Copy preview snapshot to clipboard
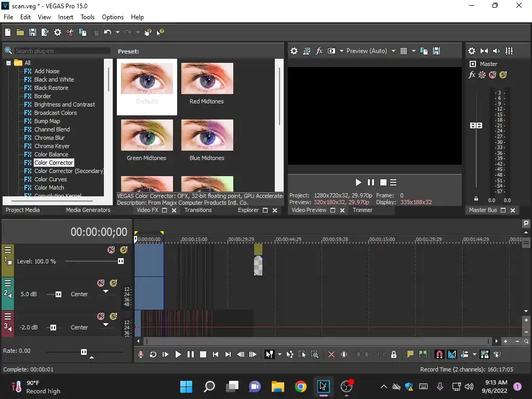This screenshot has height=399, width=532. [x=424, y=51]
